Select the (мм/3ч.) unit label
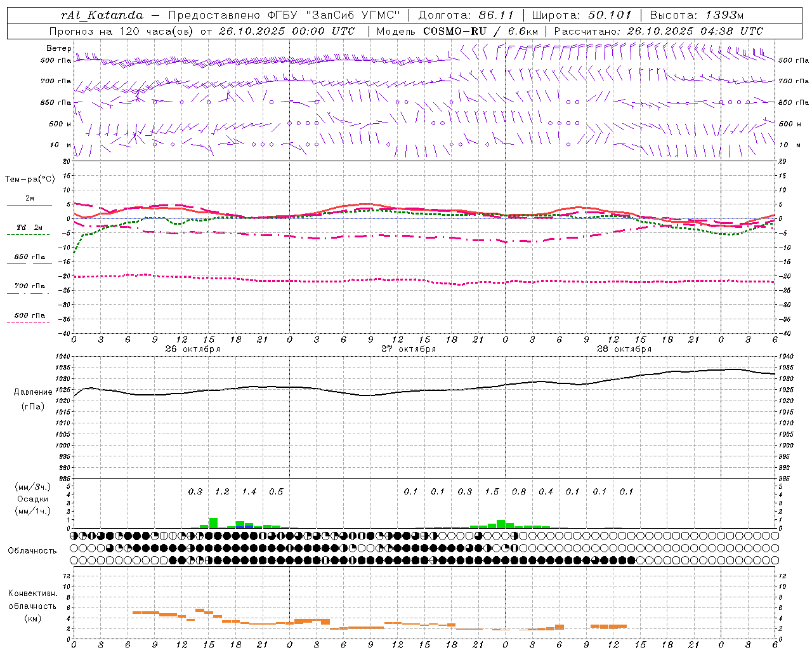This screenshot has height=650, width=812. [32, 487]
